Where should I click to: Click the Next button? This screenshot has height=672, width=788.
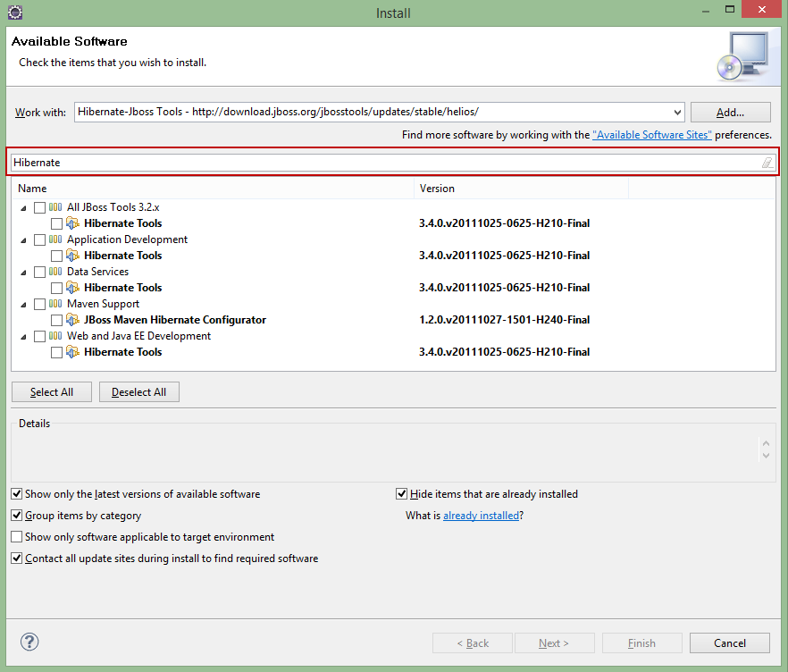click(554, 643)
